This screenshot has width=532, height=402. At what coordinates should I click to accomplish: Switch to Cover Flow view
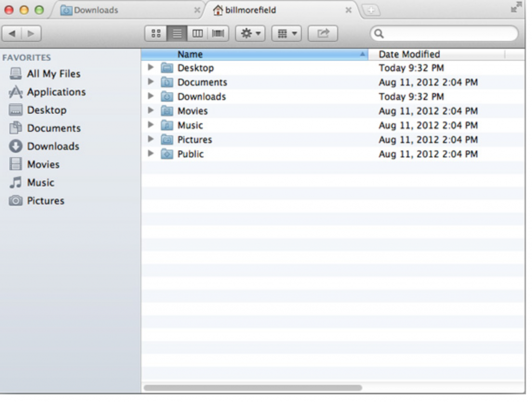click(218, 34)
